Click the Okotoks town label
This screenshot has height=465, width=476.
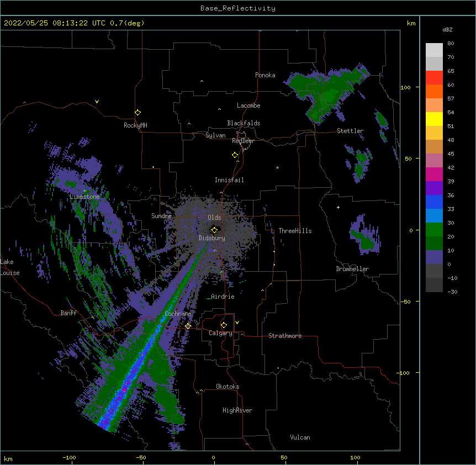pyautogui.click(x=228, y=387)
